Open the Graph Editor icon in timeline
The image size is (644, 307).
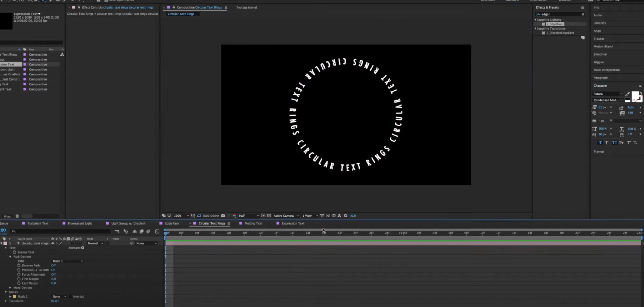click(x=157, y=232)
